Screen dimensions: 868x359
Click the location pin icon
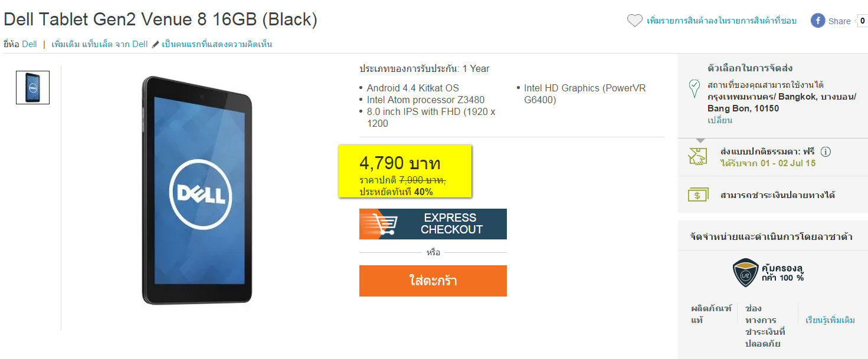pos(695,89)
